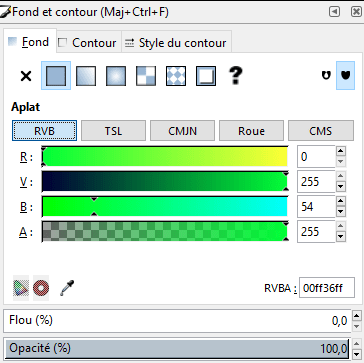The width and height of the screenshot is (364, 363).
Task: Toggle the evenodd fill rule icon
Action: pyautogui.click(x=326, y=76)
